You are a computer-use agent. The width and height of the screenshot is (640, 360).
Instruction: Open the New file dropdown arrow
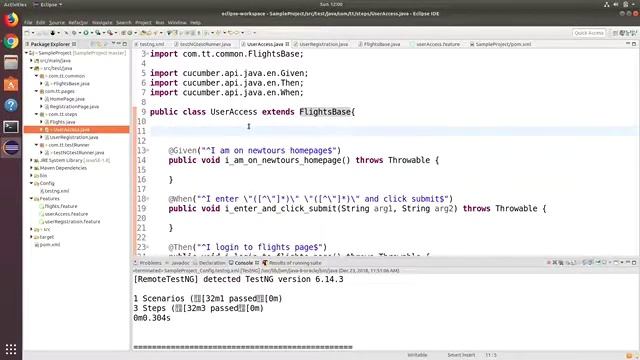coord(33,33)
